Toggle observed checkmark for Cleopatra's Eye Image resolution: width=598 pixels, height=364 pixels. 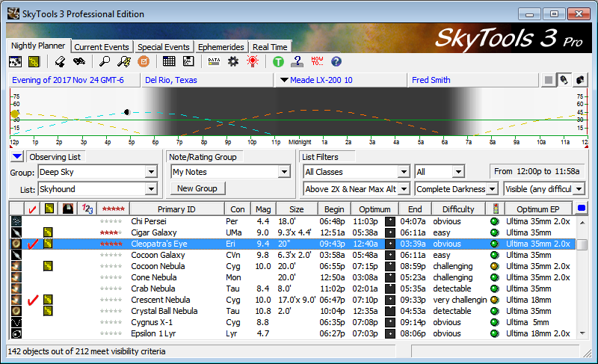coord(32,244)
